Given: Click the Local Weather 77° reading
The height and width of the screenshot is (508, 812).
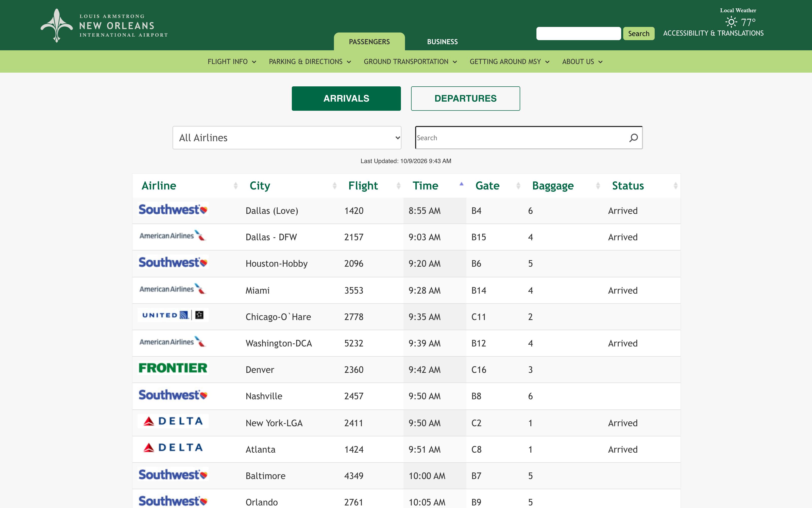Looking at the screenshot, I should point(748,22).
